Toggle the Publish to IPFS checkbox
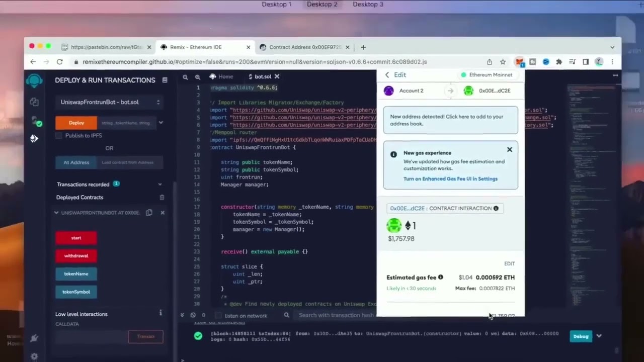 point(59,135)
